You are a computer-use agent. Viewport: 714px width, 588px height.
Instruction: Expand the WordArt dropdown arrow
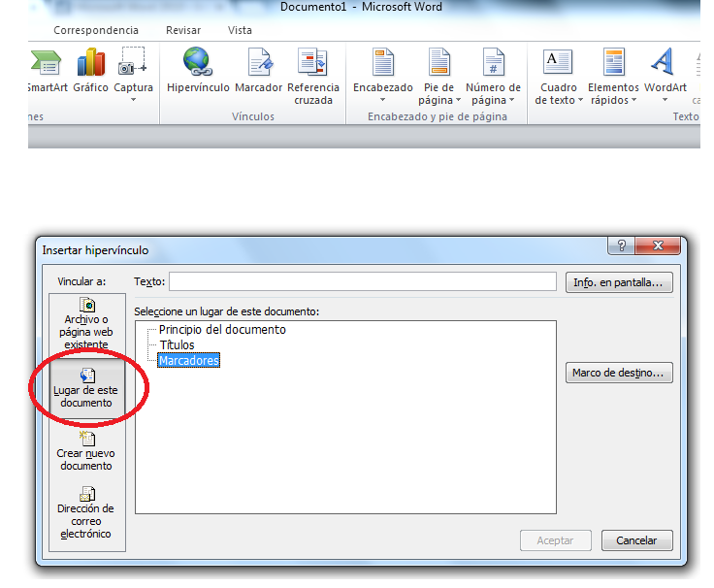coord(665,100)
